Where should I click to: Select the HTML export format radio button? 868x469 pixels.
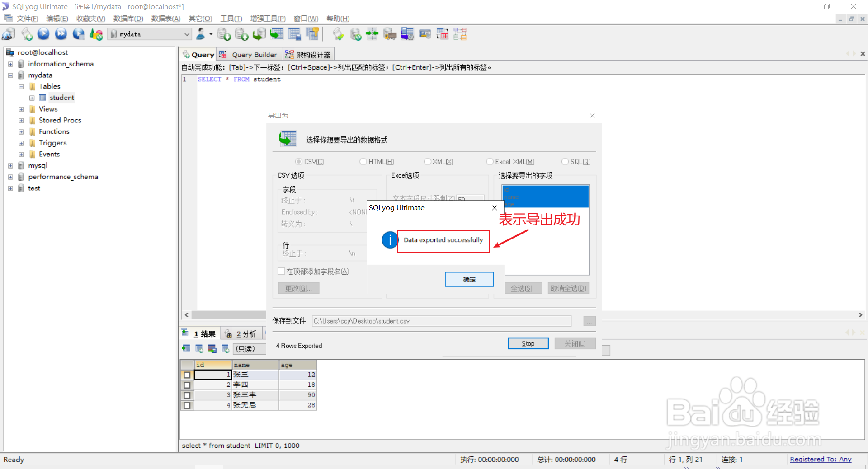point(363,162)
